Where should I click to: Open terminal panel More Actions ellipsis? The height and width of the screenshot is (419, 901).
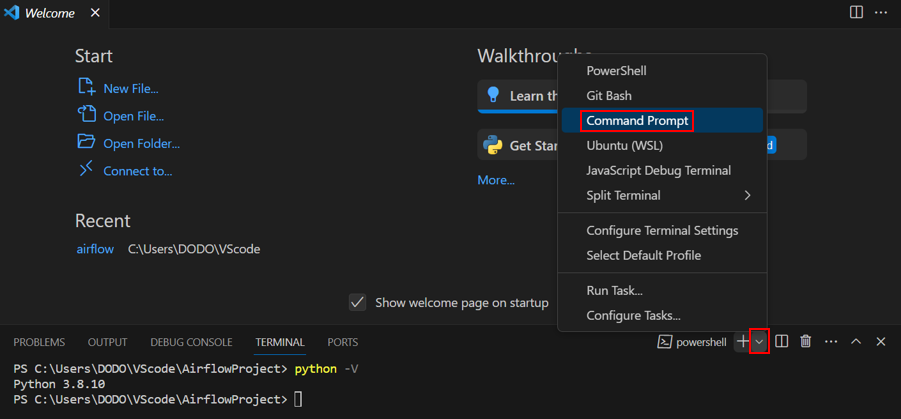click(x=831, y=341)
